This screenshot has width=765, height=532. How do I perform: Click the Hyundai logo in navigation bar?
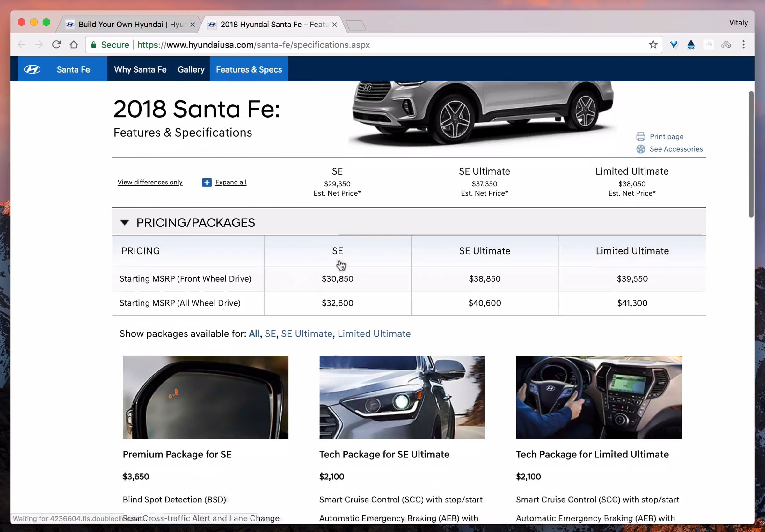(32, 69)
